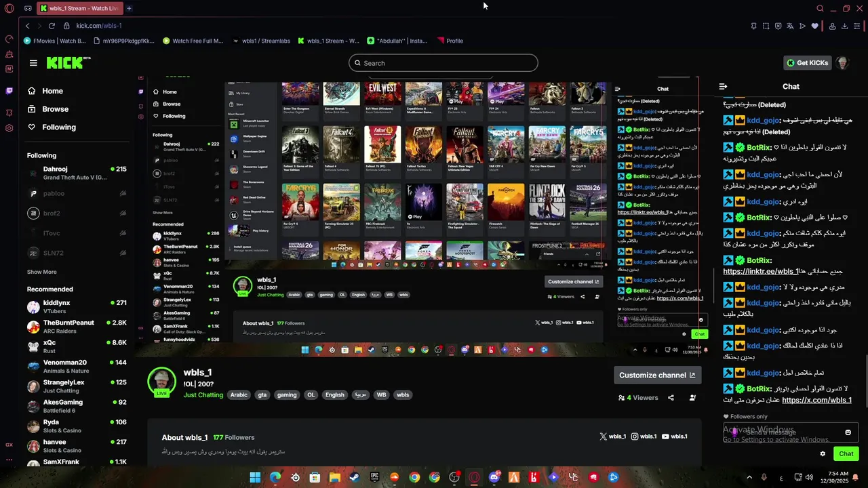Collapse the chat panel arrow
Image resolution: width=868 pixels, height=488 pixels.
pyautogui.click(x=723, y=87)
